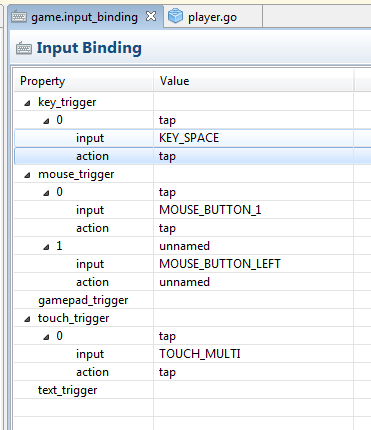Click keyboard icon beside Input Binding heading
Screen dimensions: 371x430
24,48
